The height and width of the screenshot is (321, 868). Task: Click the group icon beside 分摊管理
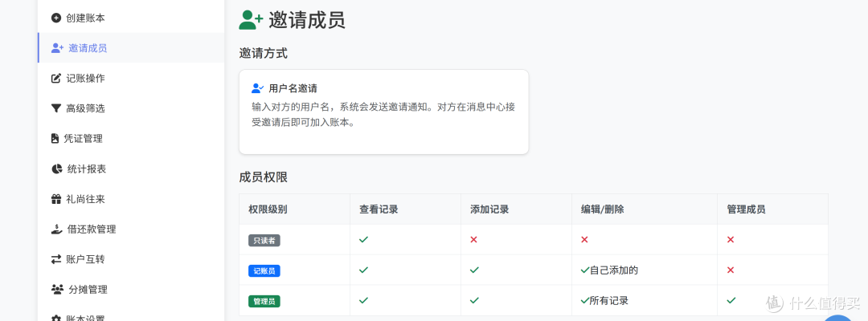(58, 290)
